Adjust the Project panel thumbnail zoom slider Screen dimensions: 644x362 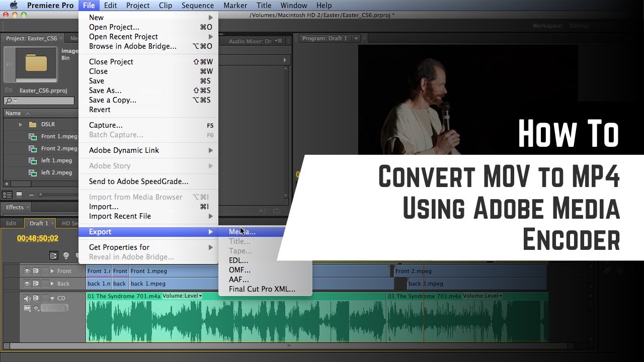[x=41, y=195]
